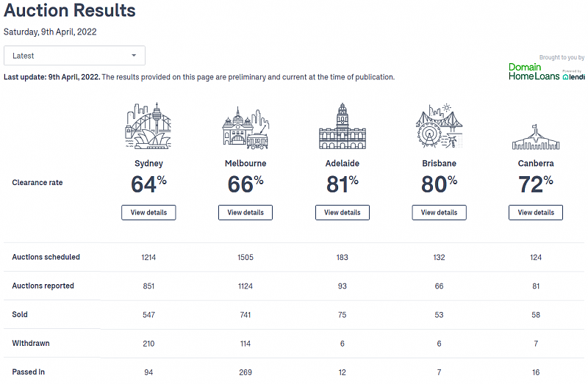View details for Brisbane
588x384 pixels.
(x=439, y=212)
